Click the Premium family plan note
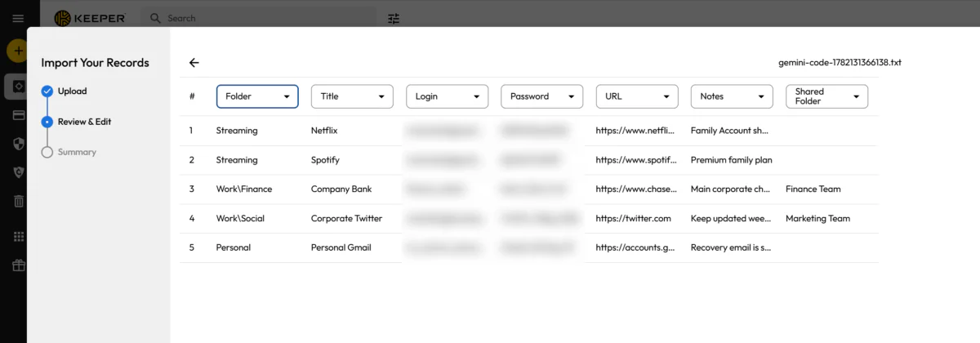 coord(731,160)
